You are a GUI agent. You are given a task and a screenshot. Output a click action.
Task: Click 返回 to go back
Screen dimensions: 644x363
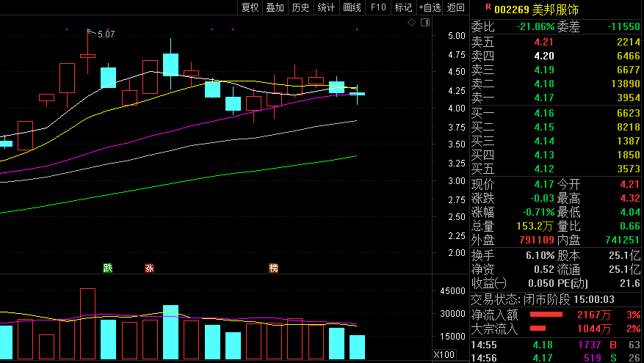[456, 7]
